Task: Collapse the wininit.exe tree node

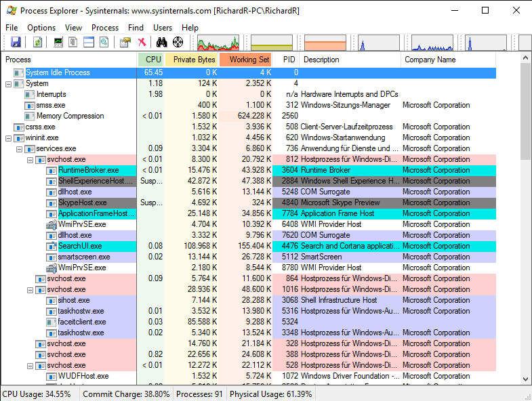Action: tap(9, 138)
